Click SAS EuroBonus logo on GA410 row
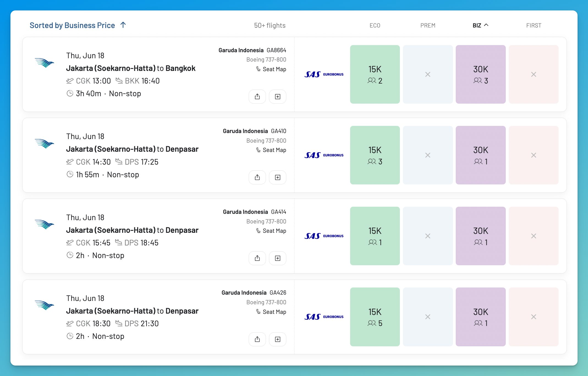 [324, 155]
